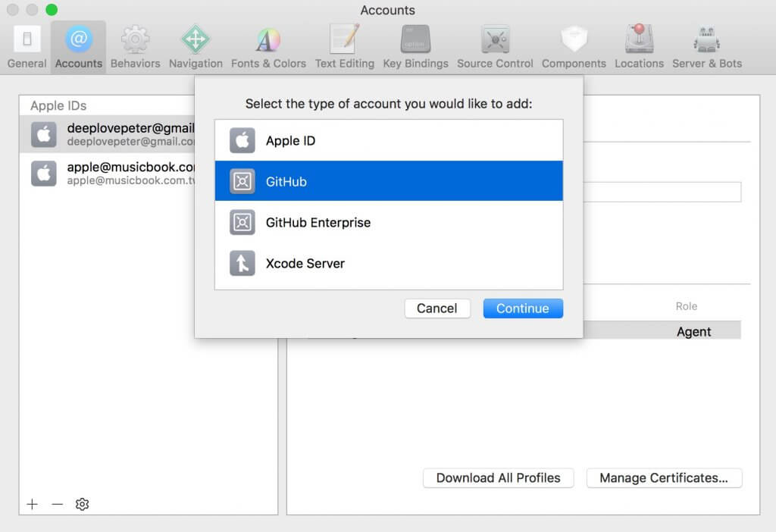Select the Agent role row
The height and width of the screenshot is (532, 776).
pyautogui.click(x=662, y=331)
